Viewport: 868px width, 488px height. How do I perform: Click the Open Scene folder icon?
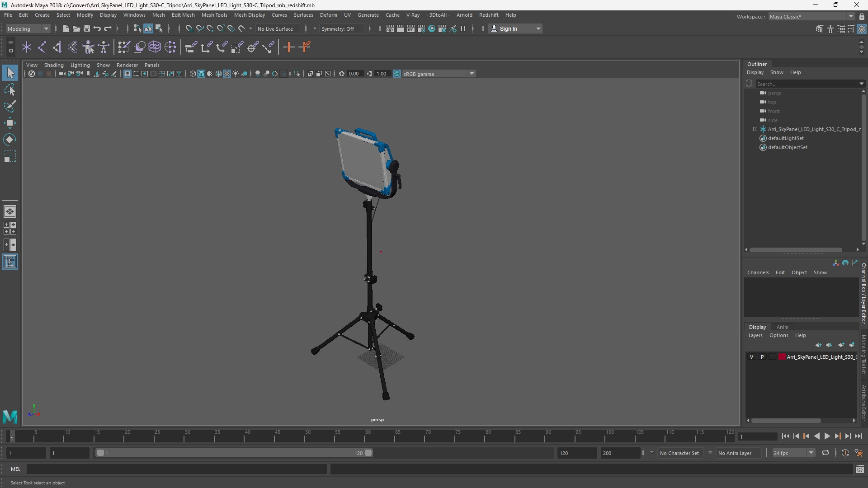coord(76,28)
